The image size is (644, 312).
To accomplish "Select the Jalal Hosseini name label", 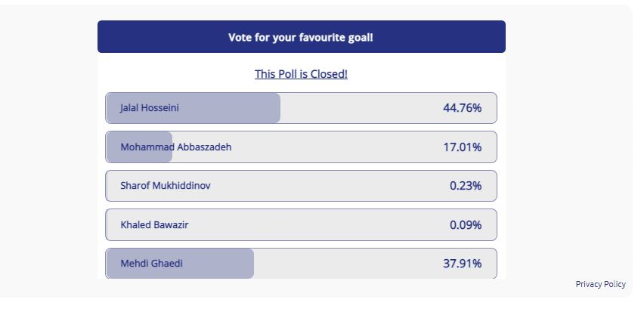I will [150, 108].
